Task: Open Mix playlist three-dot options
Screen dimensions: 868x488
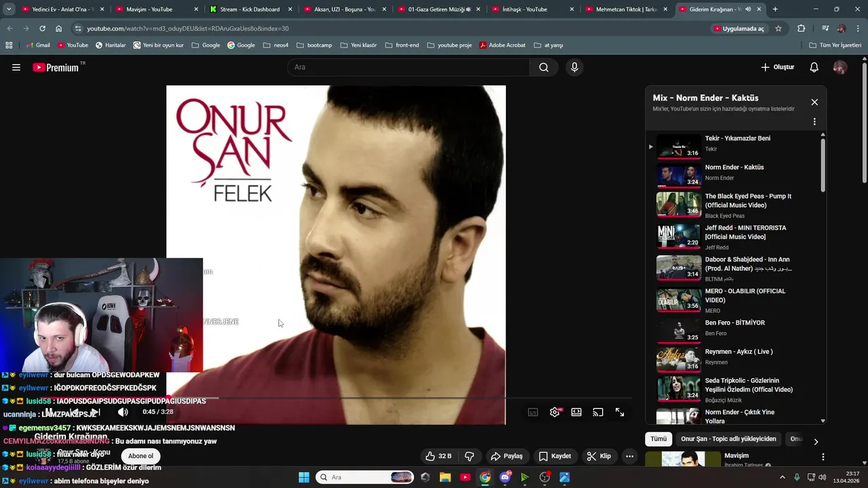Action: (814, 122)
